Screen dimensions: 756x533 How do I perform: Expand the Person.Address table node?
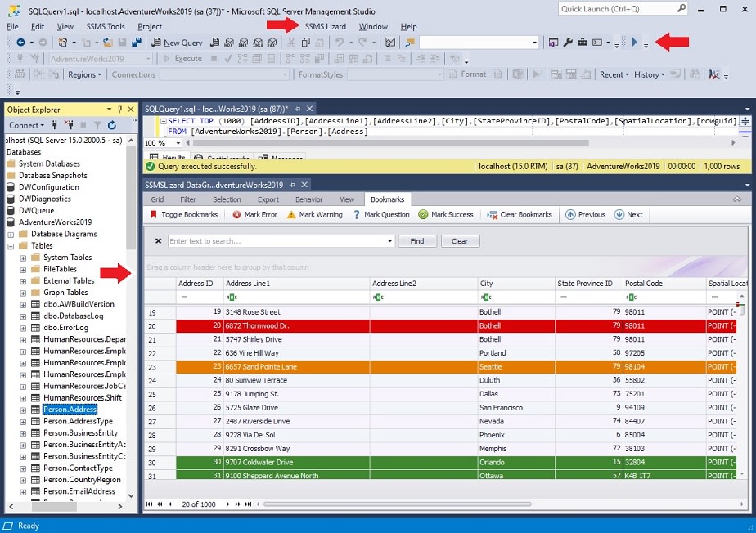(23, 410)
